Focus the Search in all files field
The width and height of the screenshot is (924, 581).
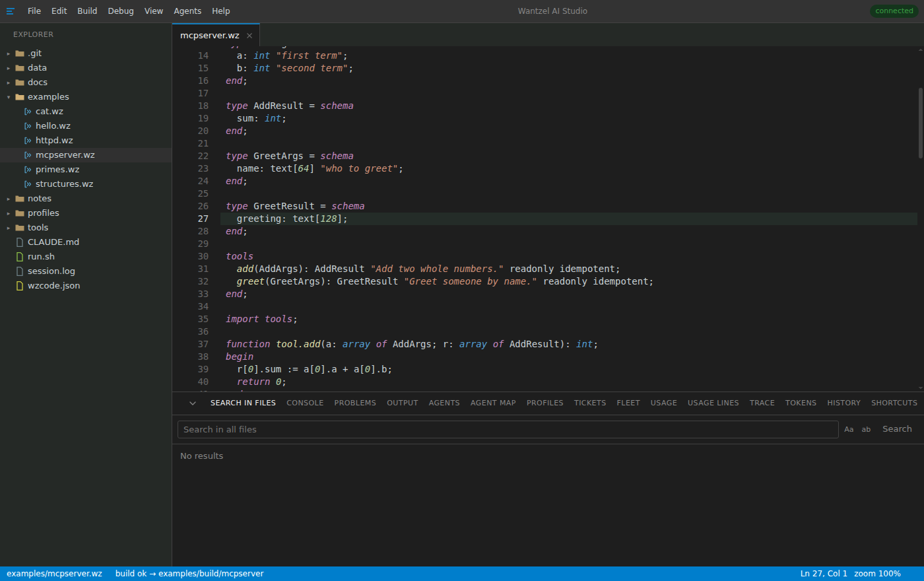508,430
